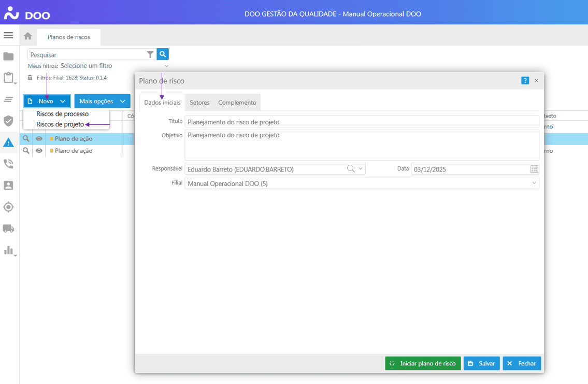Clear filters with the trash icon
588x384 pixels.
(30, 77)
